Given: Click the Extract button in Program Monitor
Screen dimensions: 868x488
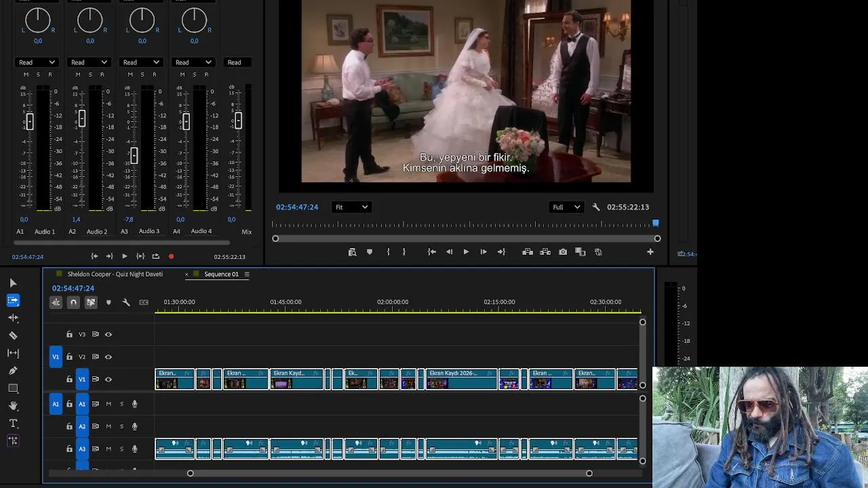Looking at the screenshot, I should click(545, 252).
